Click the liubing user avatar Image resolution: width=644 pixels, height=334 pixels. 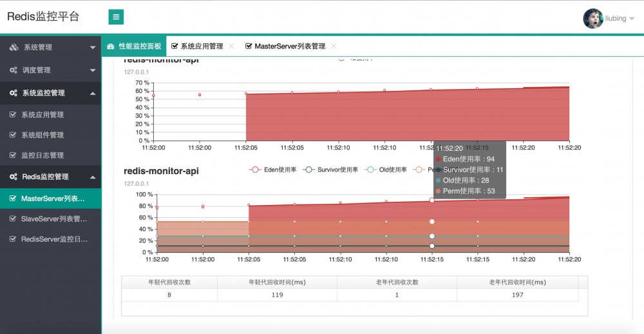point(592,19)
